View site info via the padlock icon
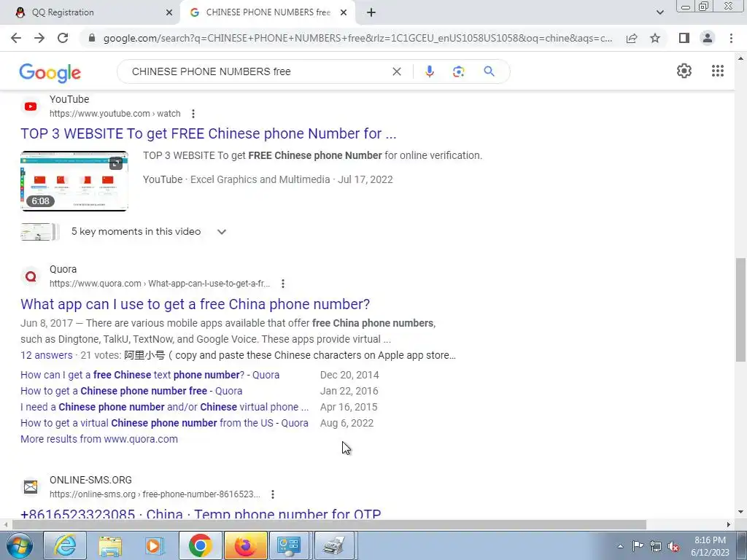Screen dimensions: 747x560 point(92,38)
